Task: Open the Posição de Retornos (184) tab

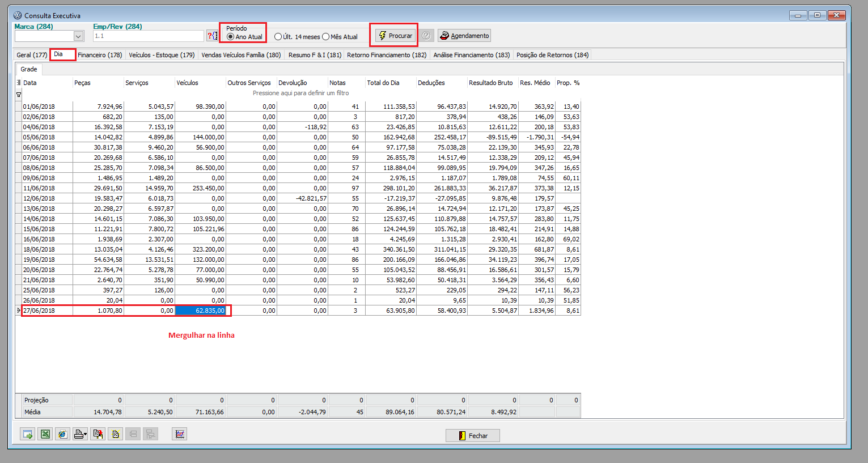Action: click(552, 55)
